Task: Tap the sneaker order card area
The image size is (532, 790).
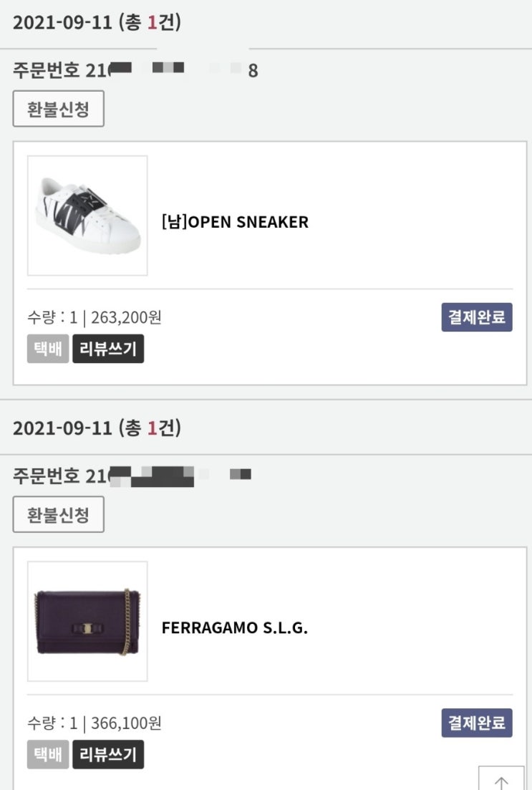Action: pyautogui.click(x=270, y=264)
